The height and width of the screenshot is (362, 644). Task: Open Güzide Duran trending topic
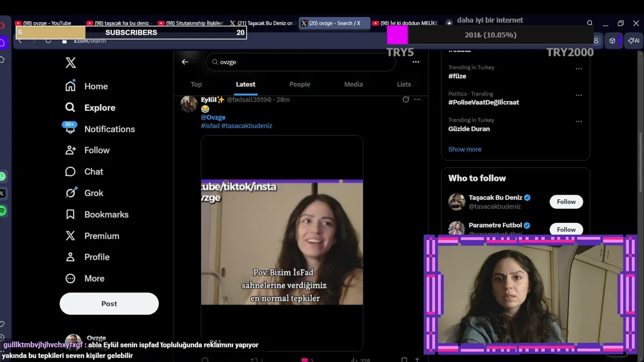point(469,129)
